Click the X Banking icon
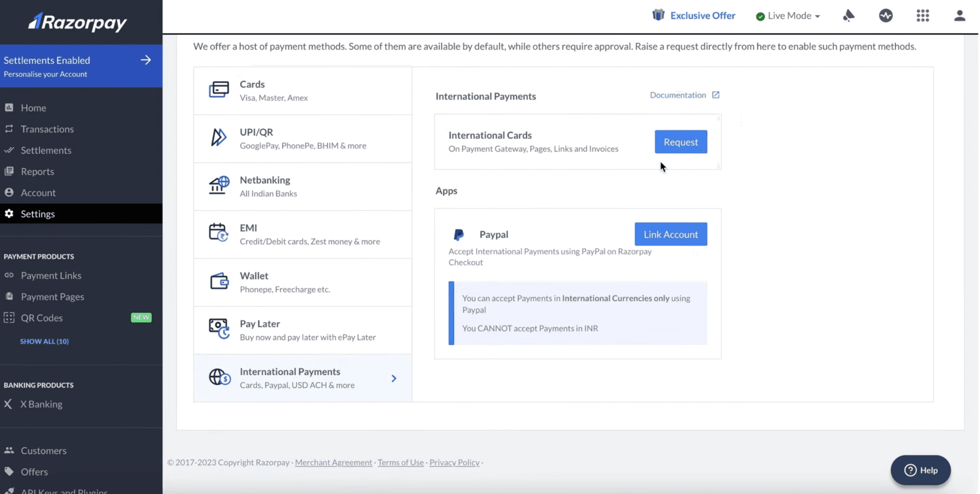 [x=8, y=404]
